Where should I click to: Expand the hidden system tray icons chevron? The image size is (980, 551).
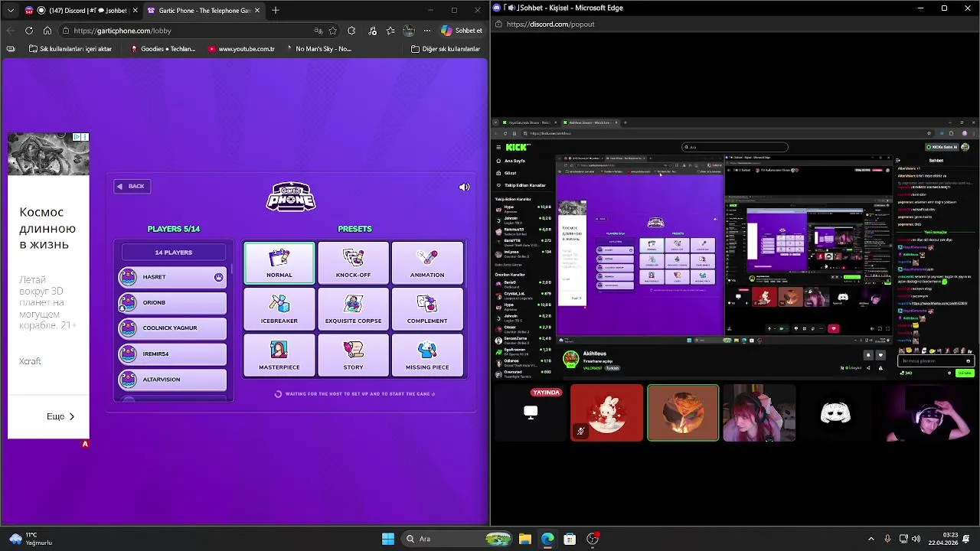(871, 539)
